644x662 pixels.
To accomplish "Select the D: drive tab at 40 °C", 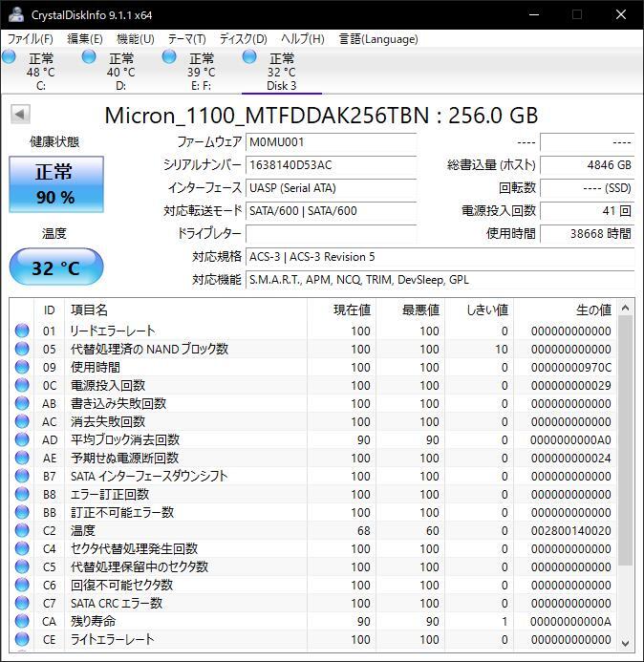I will point(120,72).
